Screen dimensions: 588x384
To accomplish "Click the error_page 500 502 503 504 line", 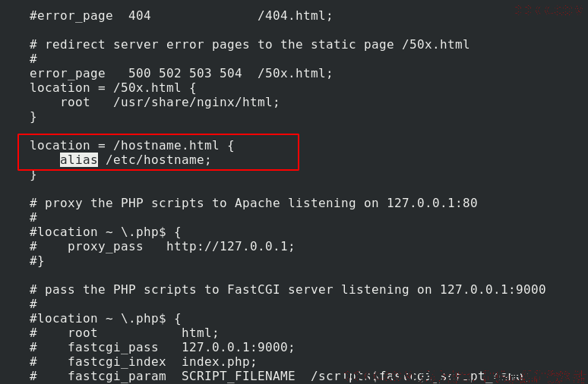I will (181, 74).
